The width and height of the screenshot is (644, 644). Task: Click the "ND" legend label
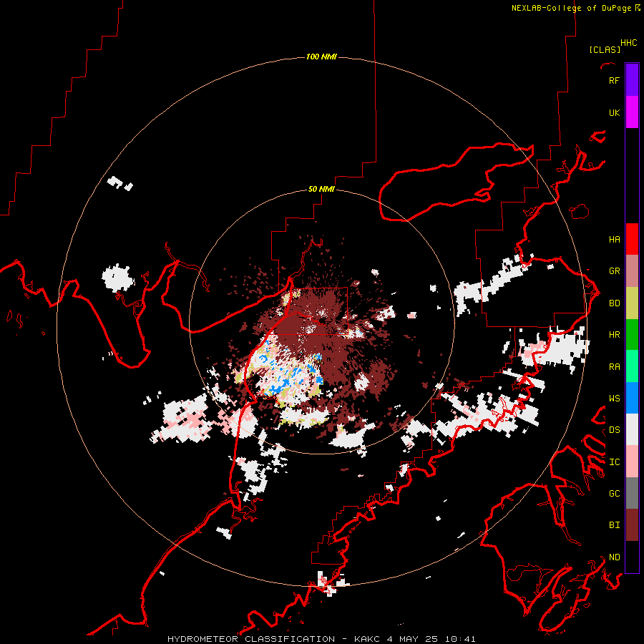tap(614, 557)
